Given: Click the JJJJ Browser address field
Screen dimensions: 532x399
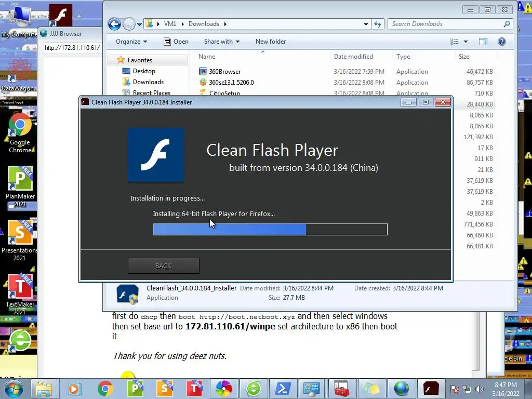Looking at the screenshot, I should (x=72, y=48).
